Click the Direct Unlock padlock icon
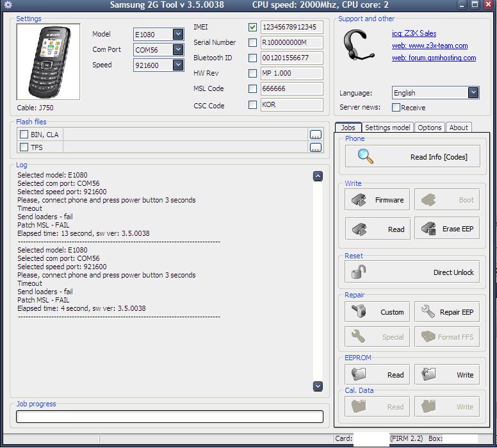Viewport: 497px width, 448px height. click(359, 272)
